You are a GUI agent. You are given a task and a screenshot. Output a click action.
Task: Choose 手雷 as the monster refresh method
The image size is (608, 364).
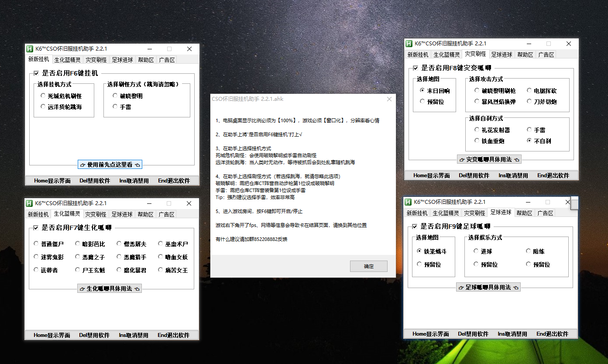point(115,106)
